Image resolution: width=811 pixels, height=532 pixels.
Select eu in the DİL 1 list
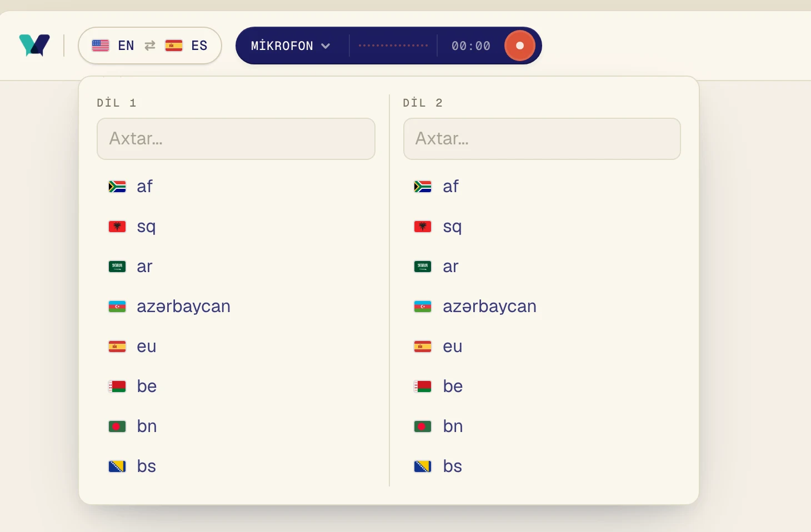coord(236,347)
